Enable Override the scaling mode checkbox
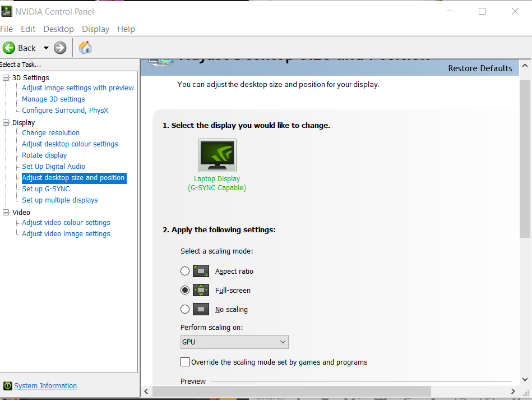532x400 pixels. click(x=185, y=362)
